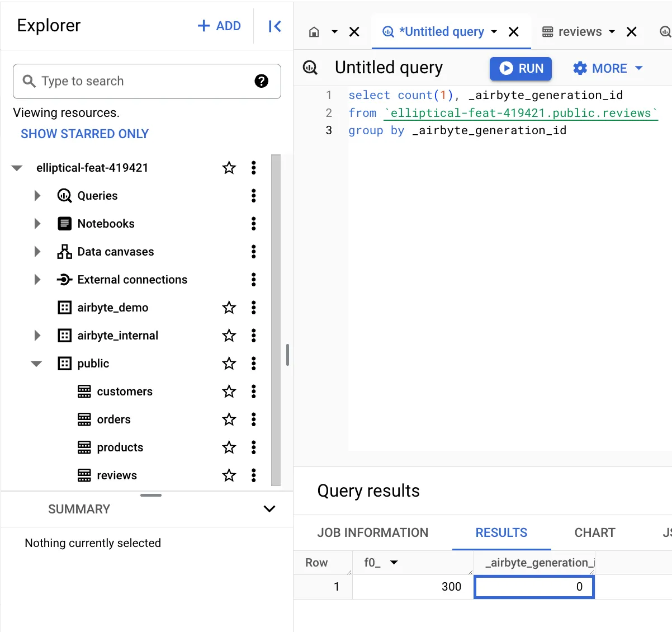
Task: Open the orders table
Action: pos(114,419)
